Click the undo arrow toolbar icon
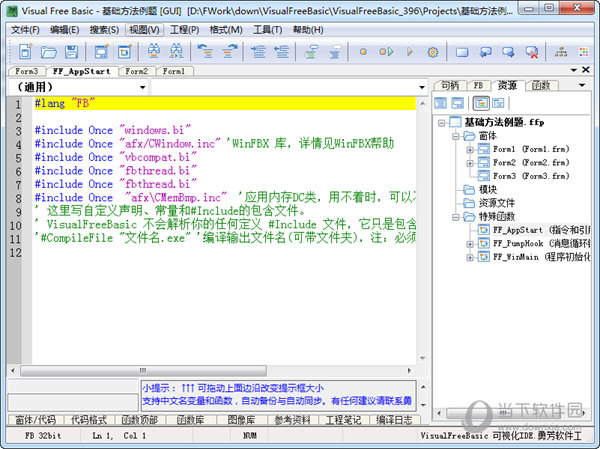This screenshot has height=449, width=600. [x=205, y=51]
